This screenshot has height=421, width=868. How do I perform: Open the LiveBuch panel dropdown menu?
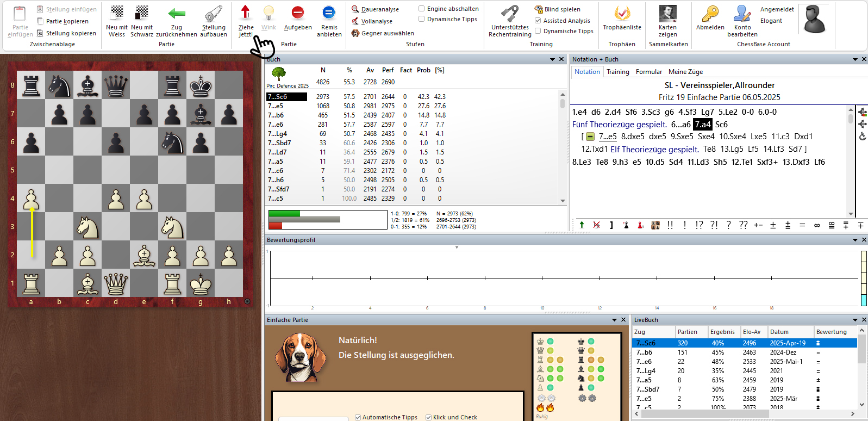point(855,320)
